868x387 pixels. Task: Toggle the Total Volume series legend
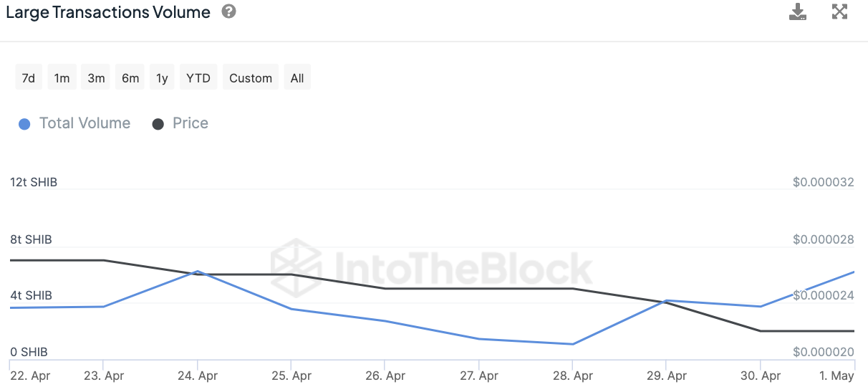(x=85, y=123)
